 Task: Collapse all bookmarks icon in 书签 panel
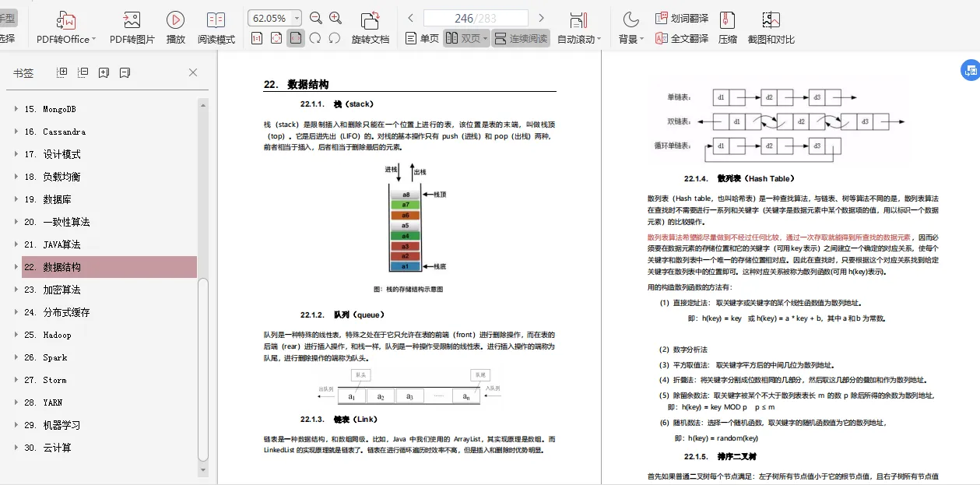[83, 72]
